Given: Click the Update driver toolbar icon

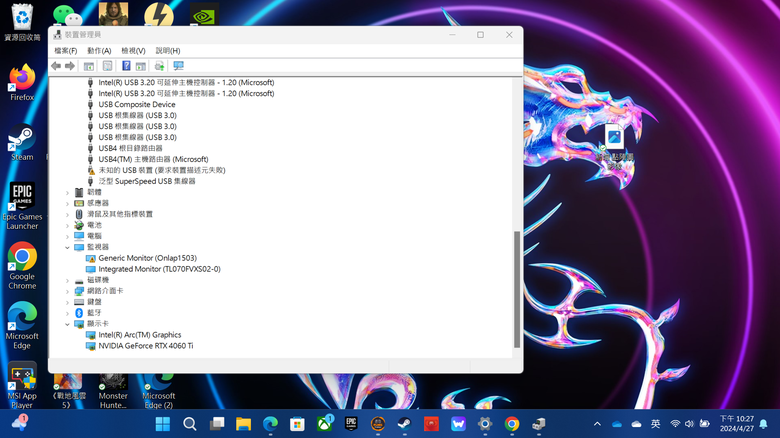Looking at the screenshot, I should (x=159, y=66).
